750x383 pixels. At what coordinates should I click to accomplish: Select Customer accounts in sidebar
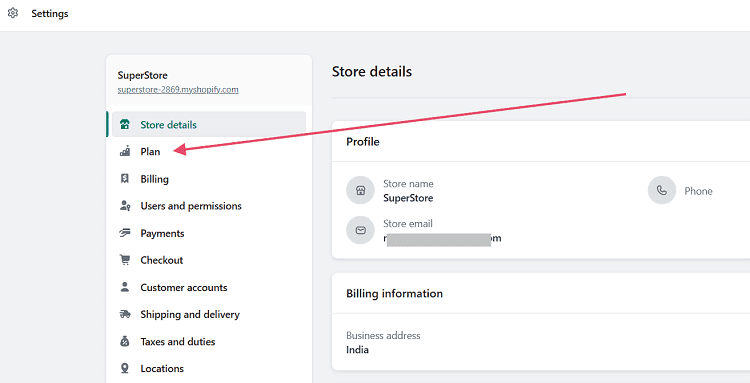[209, 287]
